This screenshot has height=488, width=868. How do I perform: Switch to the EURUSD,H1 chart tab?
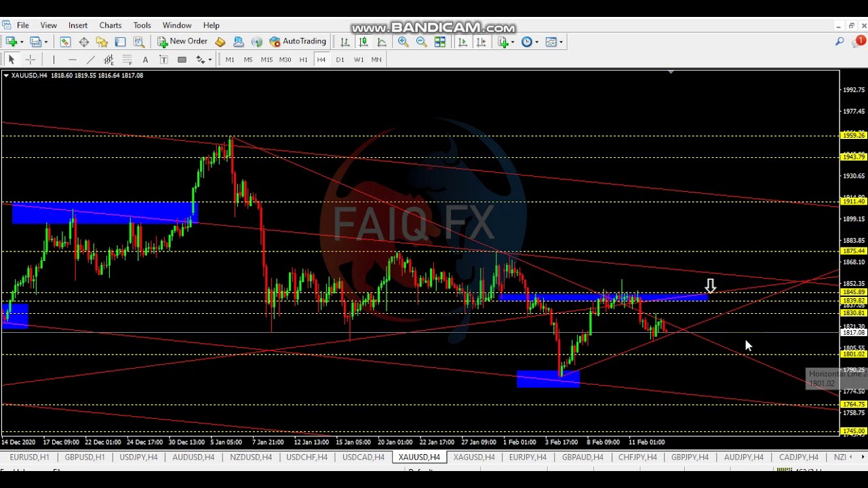click(x=29, y=457)
